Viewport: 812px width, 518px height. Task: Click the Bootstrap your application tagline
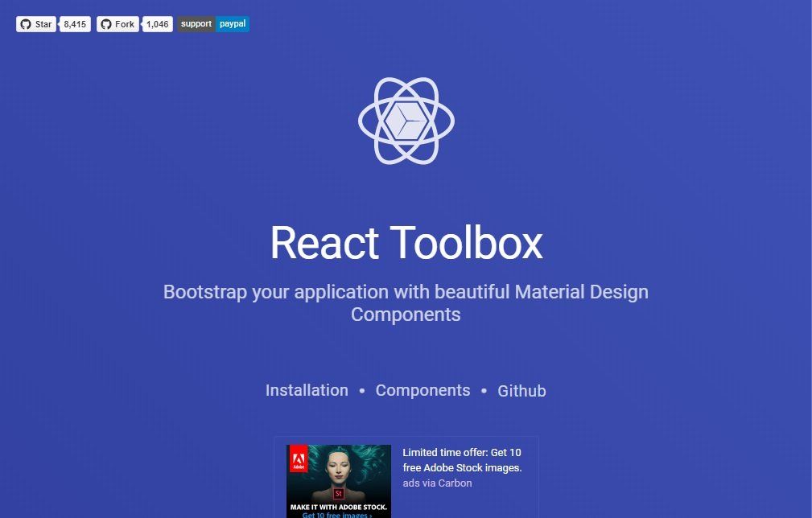click(x=406, y=302)
